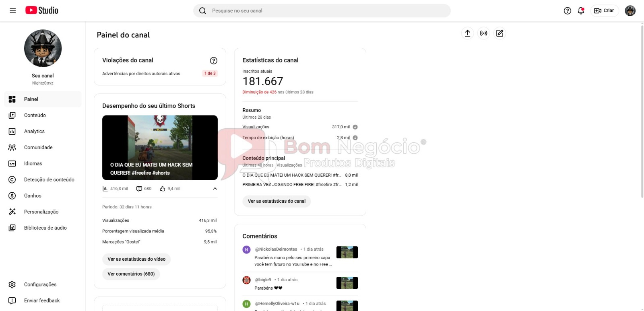644x311 pixels.
Task: Click Ver as estatísticas do canal button
Action: coord(277,201)
